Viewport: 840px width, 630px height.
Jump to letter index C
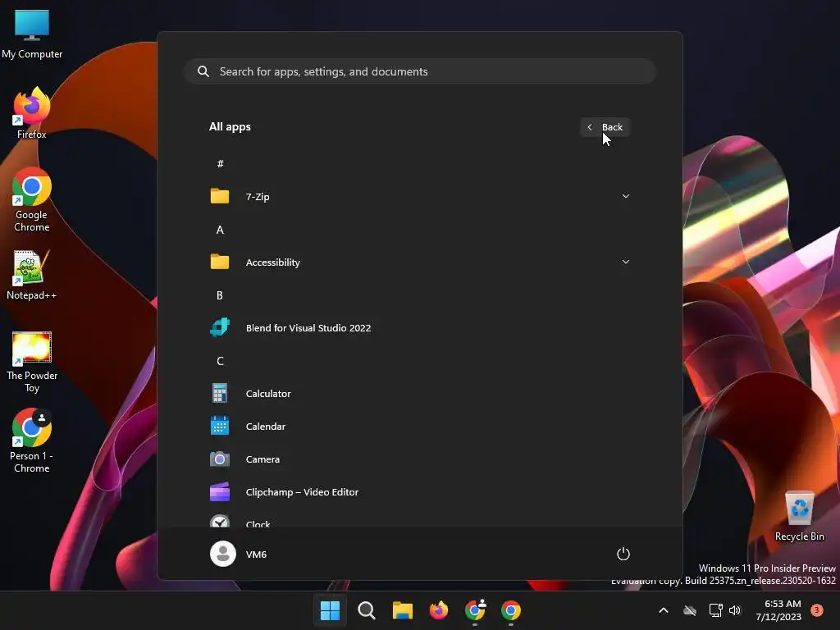(x=220, y=361)
